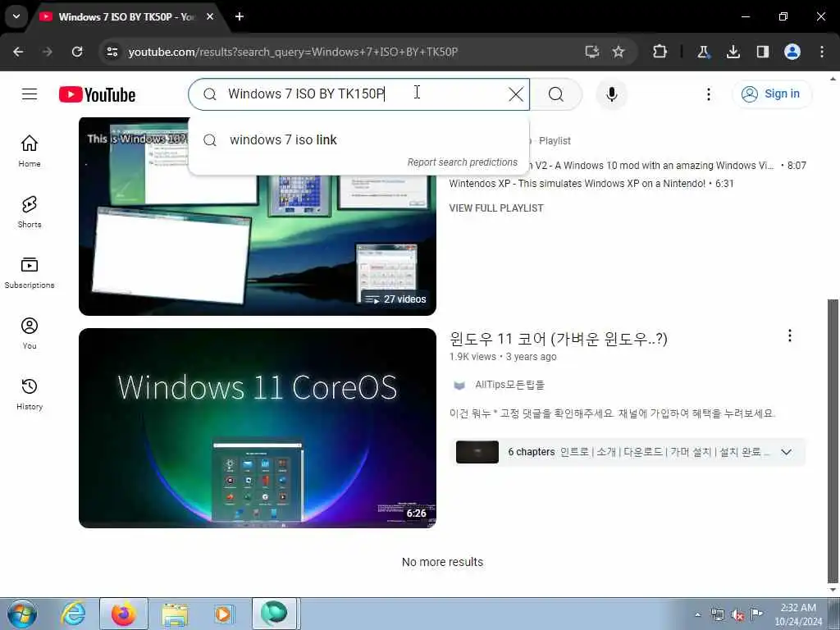840x630 pixels.
Task: Open the AllTips channel avatar icon
Action: pyautogui.click(x=459, y=386)
